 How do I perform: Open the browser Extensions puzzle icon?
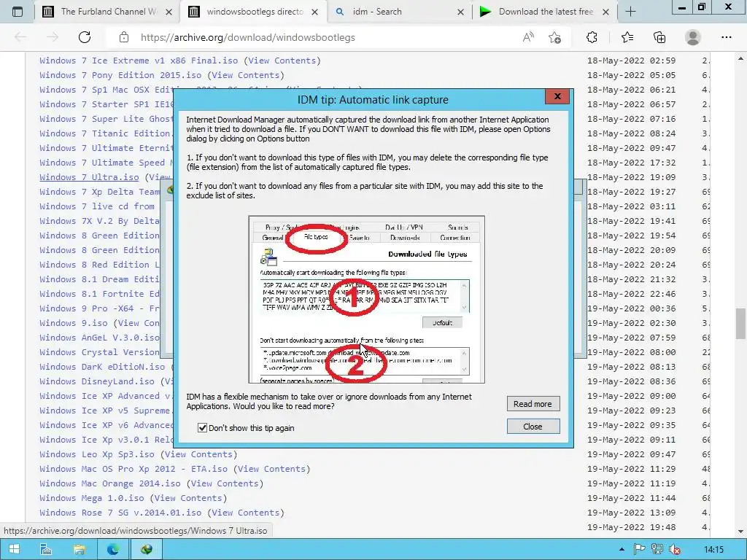[x=592, y=37]
